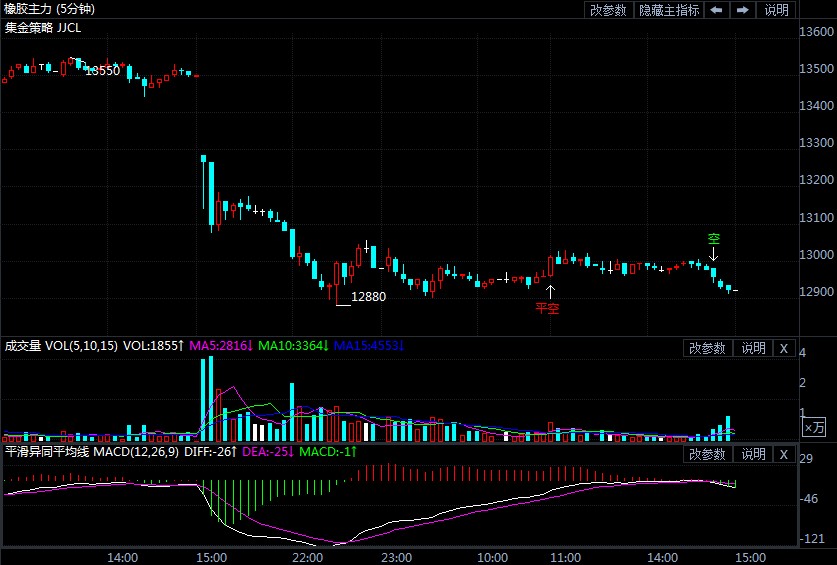Click the 22:00 time axis label

click(307, 556)
